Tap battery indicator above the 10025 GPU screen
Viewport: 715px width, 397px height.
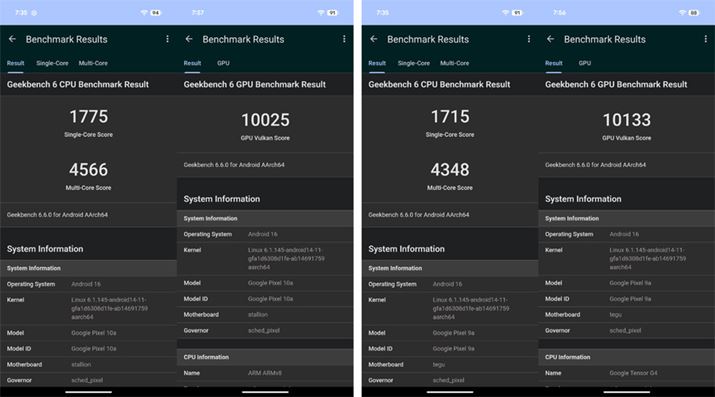point(332,13)
